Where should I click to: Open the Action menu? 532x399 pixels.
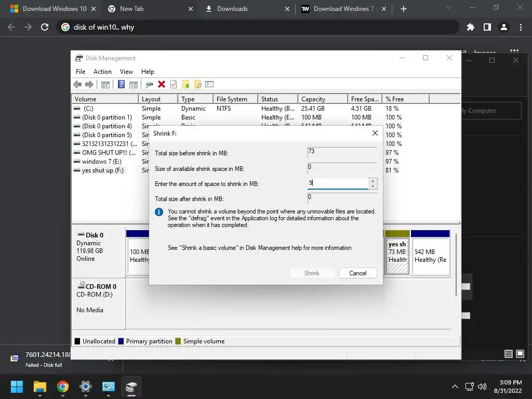pyautogui.click(x=102, y=72)
